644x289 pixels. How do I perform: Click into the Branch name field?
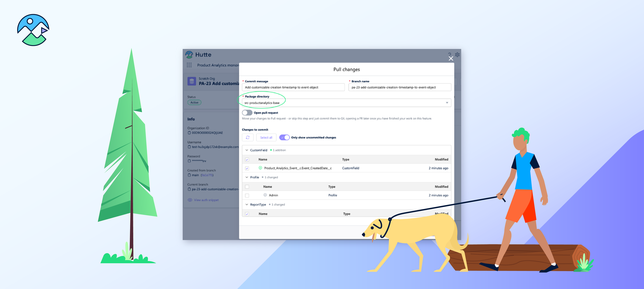tap(400, 87)
